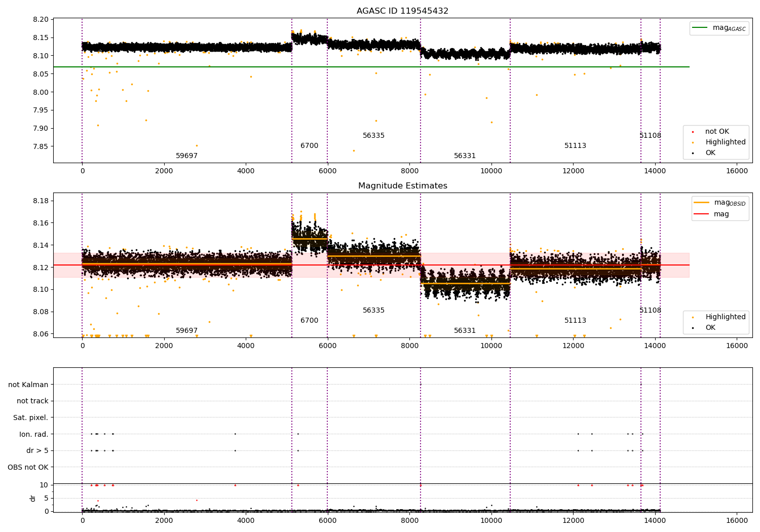Click obsid label 56331 in the AGASC plot
This screenshot has width=760, height=532.
point(465,156)
